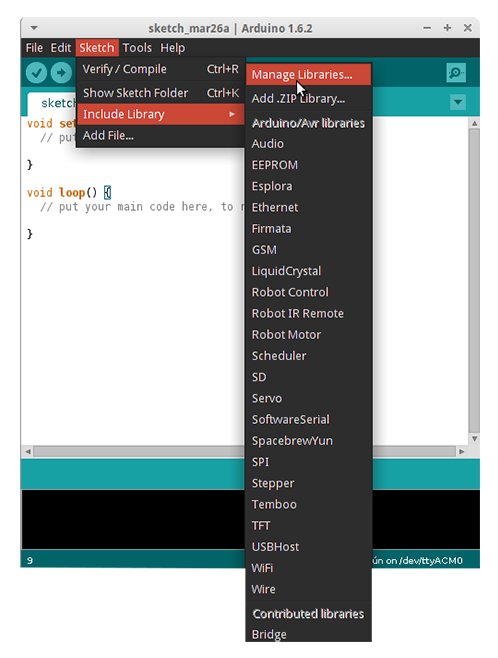Screen dimensions: 498x658
Task: Click the horizontal scrollbar left arrow
Action: (x=28, y=452)
